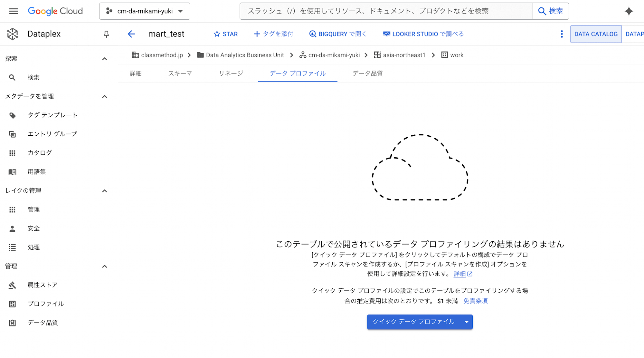Navigate back using the back arrow
The width and height of the screenshot is (644, 358).
[x=130, y=34]
